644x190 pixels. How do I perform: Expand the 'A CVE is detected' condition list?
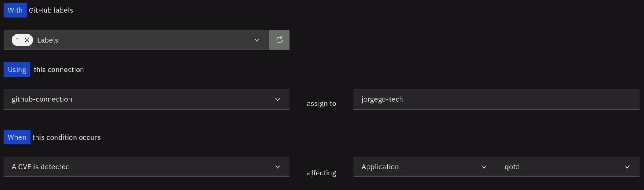141,167
